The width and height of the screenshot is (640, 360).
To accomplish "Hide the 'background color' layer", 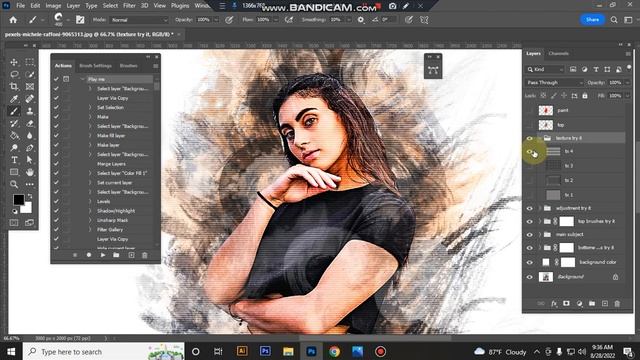I will pyautogui.click(x=530, y=262).
